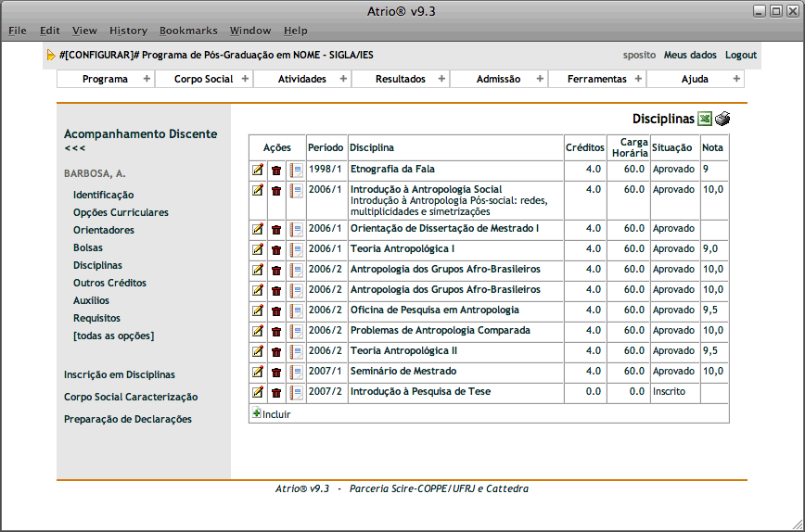Screen dimensions: 805x532
Task: Expand the Corpo Social menu
Action: pyautogui.click(x=203, y=80)
